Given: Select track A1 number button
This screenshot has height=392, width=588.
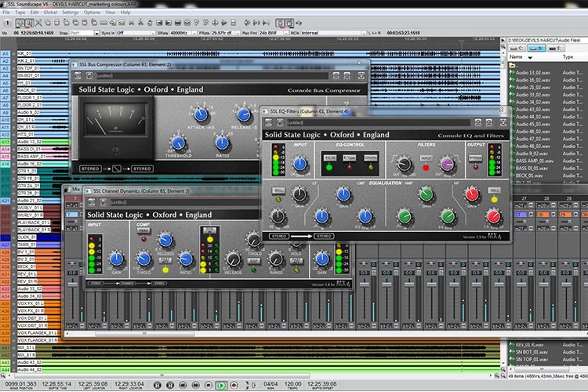Looking at the screenshot, I should [x=5, y=53].
